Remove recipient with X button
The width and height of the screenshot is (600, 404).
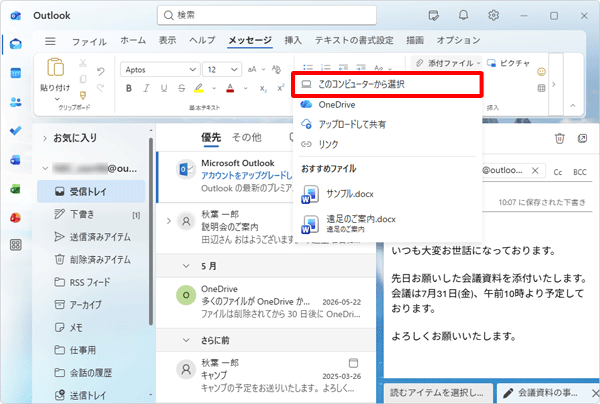[535, 171]
